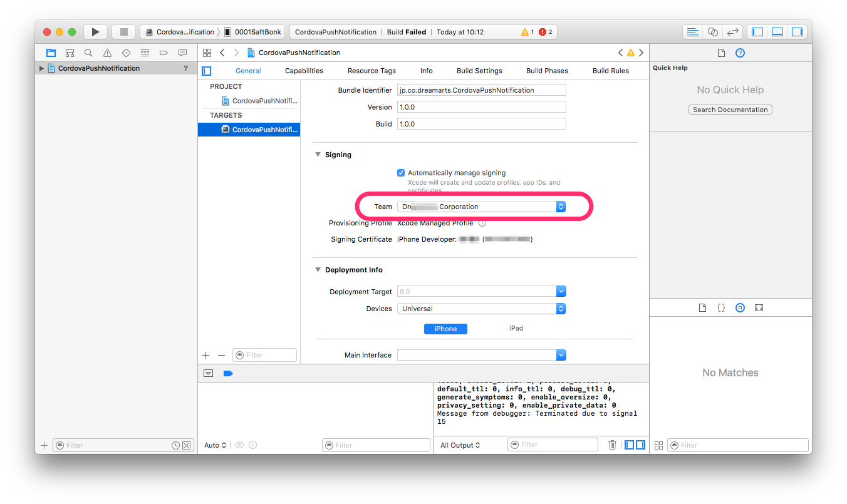Click the Search Documentation button

tap(730, 110)
